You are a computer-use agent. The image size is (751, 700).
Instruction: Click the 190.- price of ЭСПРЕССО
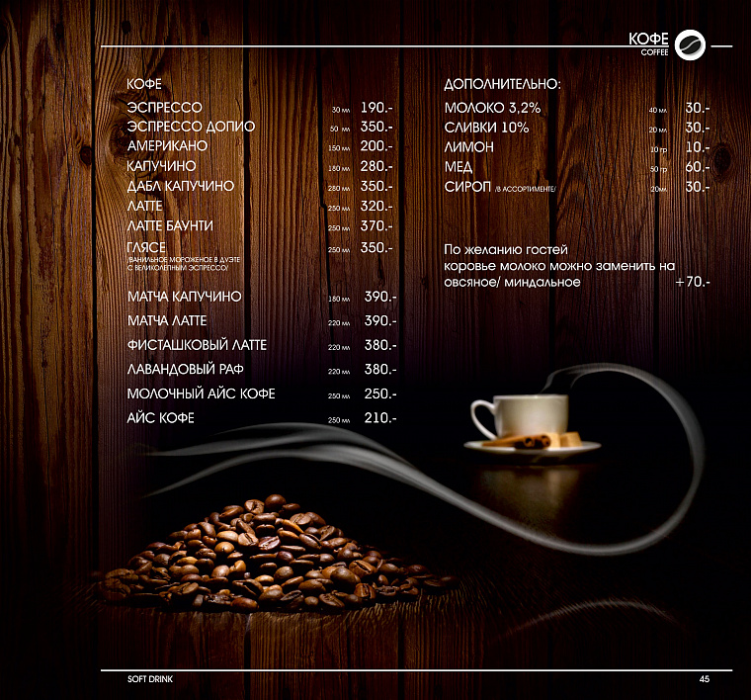point(376,108)
